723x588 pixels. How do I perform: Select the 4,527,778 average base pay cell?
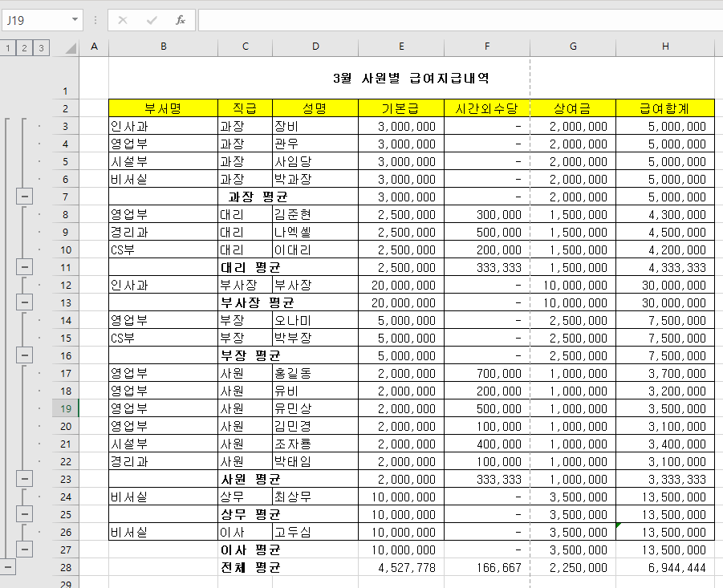(x=401, y=568)
